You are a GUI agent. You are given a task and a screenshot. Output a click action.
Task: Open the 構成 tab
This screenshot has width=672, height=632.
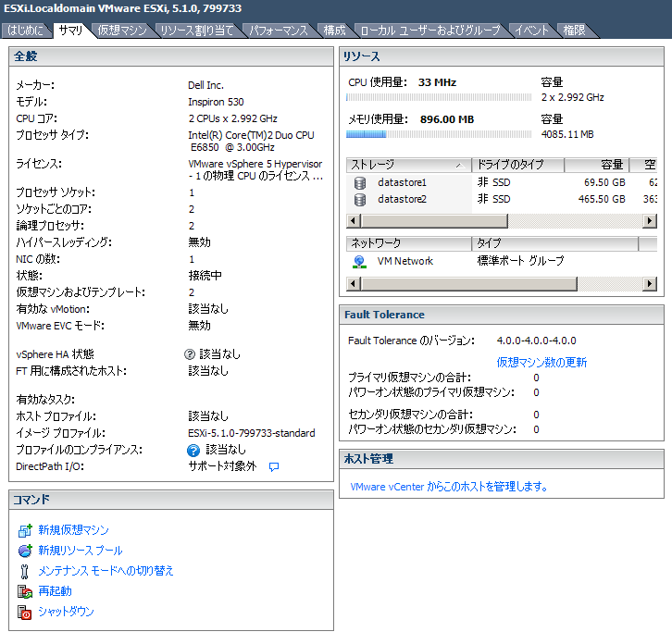coord(334,31)
